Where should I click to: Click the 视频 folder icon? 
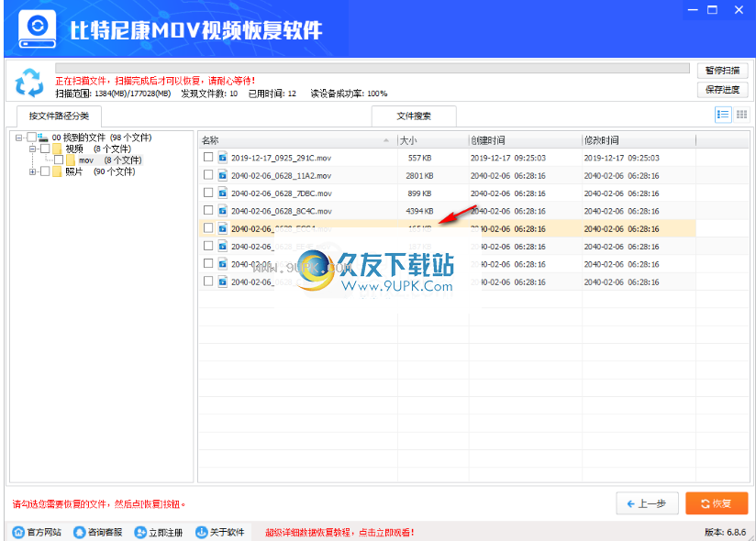57,149
